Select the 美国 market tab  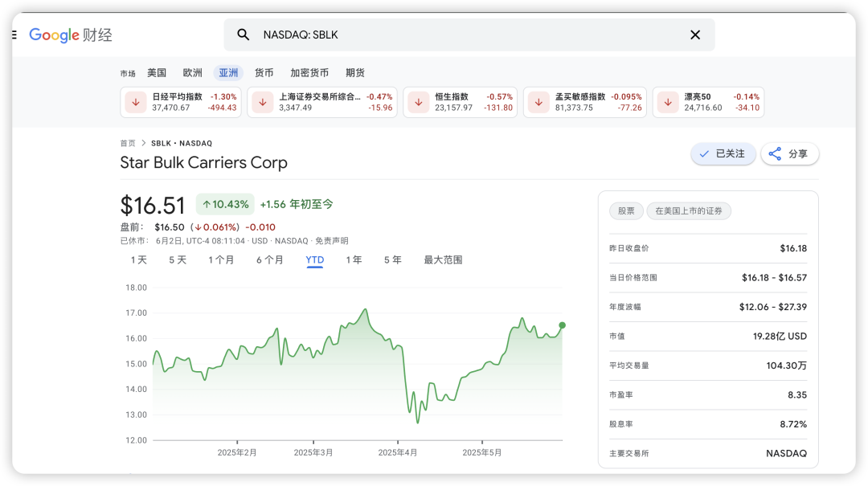[x=157, y=72]
